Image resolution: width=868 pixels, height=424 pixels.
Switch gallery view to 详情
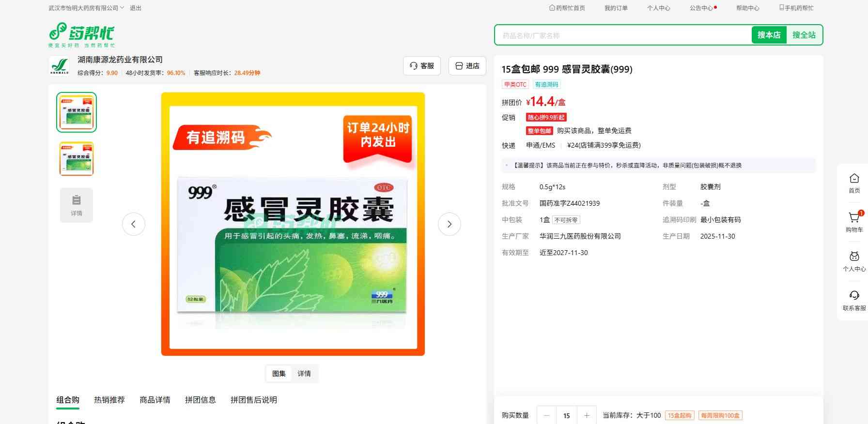[x=304, y=374]
